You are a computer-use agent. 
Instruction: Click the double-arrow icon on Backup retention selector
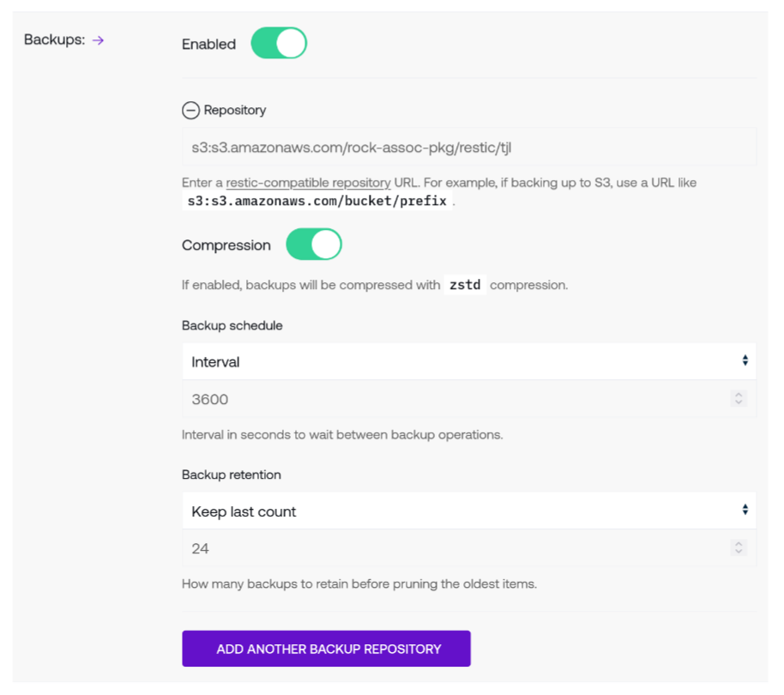coord(745,509)
